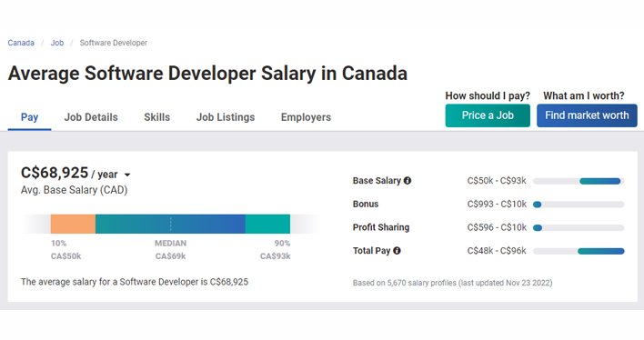Click the How should I pay? label
Image resolution: width=644 pixels, height=340 pixels.
point(488,96)
